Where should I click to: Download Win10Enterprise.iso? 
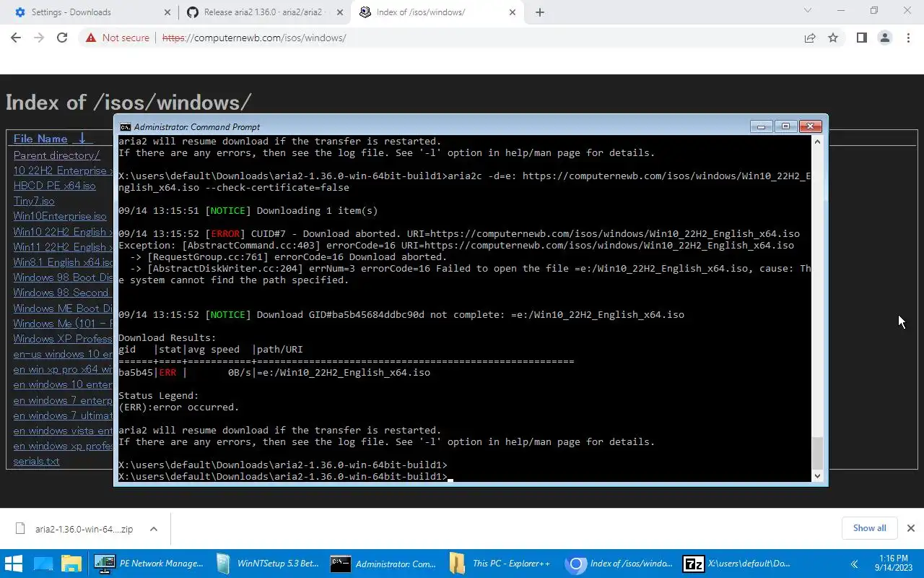[60, 216]
